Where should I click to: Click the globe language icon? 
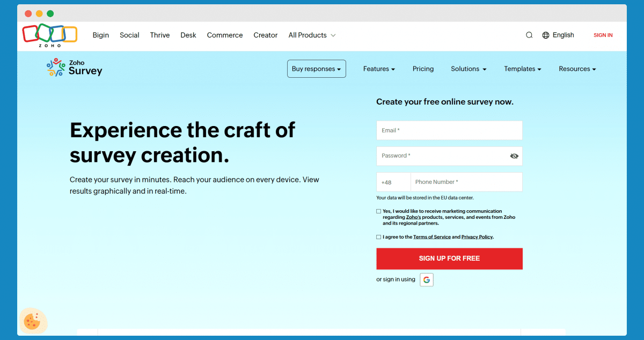(546, 35)
